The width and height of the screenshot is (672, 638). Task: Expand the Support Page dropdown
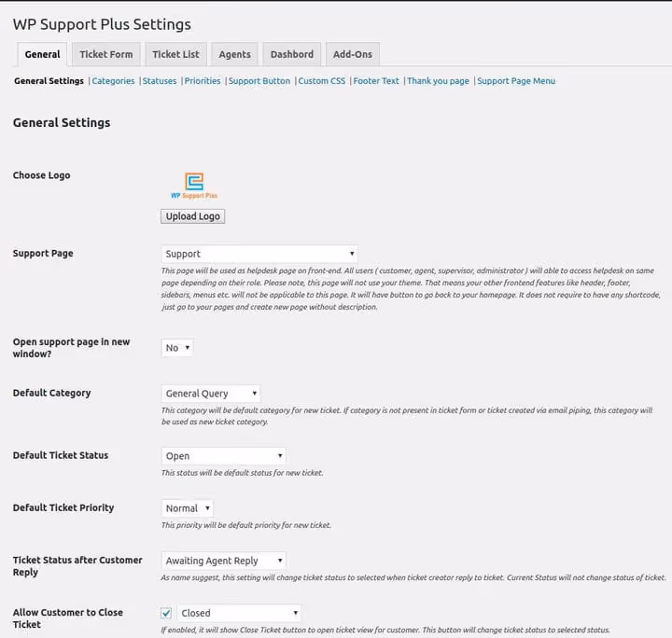[259, 254]
